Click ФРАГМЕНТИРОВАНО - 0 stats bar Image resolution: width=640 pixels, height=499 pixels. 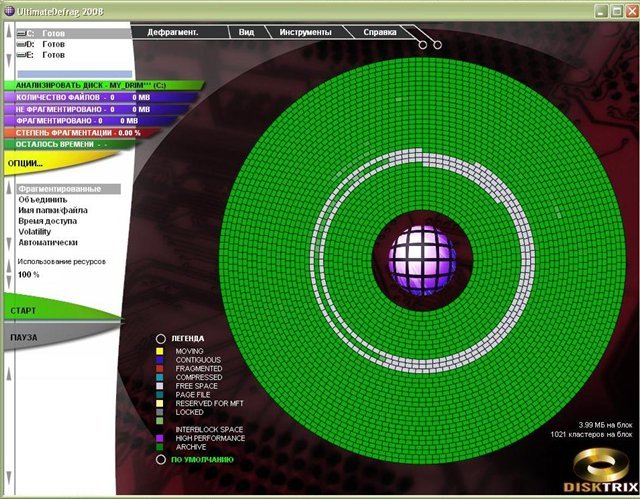[x=92, y=121]
